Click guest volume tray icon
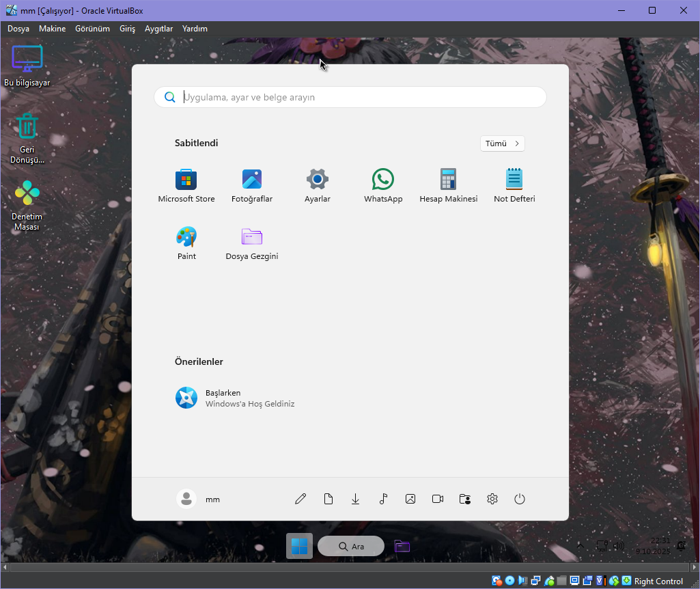700x589 pixels. click(x=619, y=546)
